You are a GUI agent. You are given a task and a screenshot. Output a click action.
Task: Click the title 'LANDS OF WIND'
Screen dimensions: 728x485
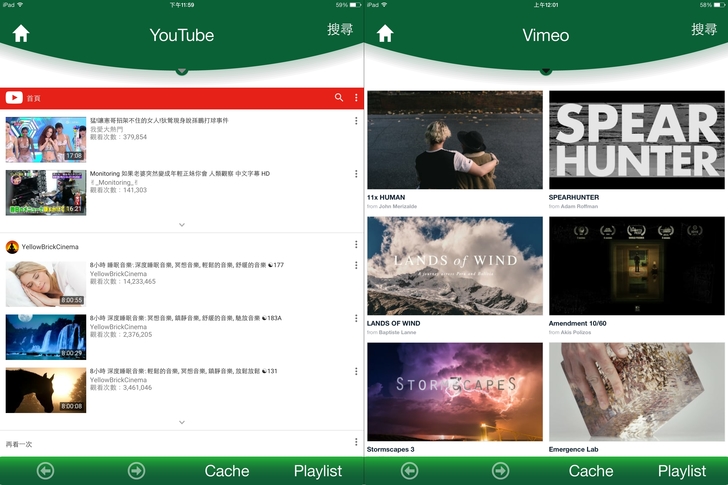tap(393, 323)
